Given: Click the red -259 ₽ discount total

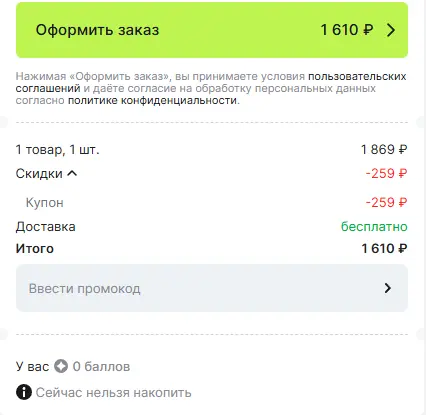Looking at the screenshot, I should [386, 174].
